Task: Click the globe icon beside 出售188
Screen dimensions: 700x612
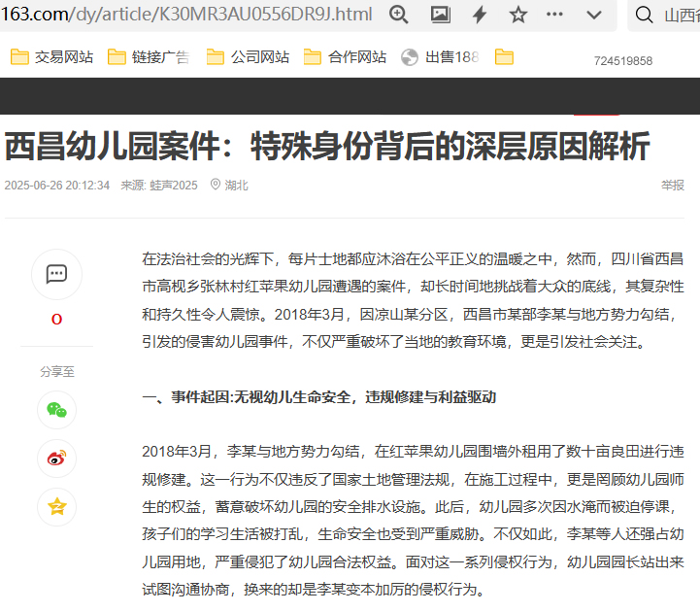Action: (x=410, y=57)
